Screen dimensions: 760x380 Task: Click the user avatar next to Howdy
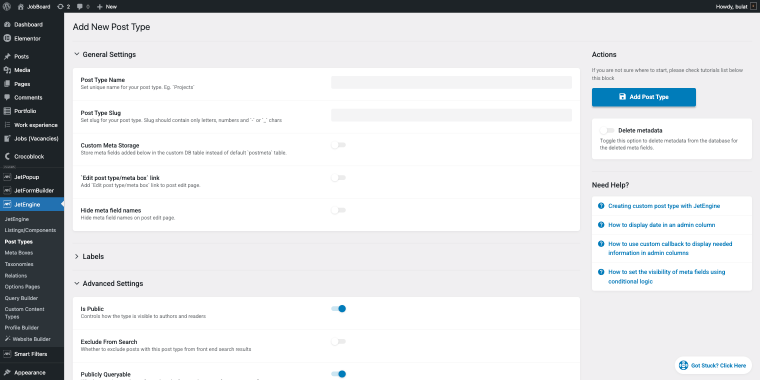tap(753, 6)
